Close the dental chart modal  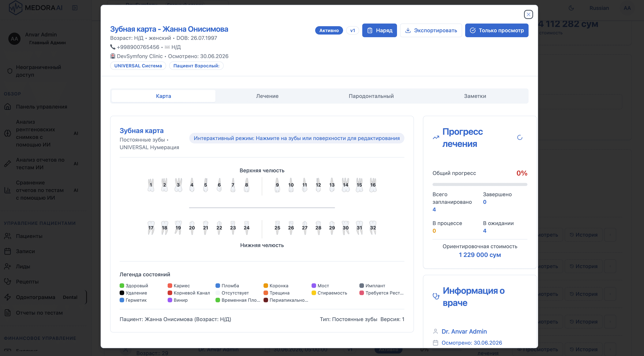point(528,14)
